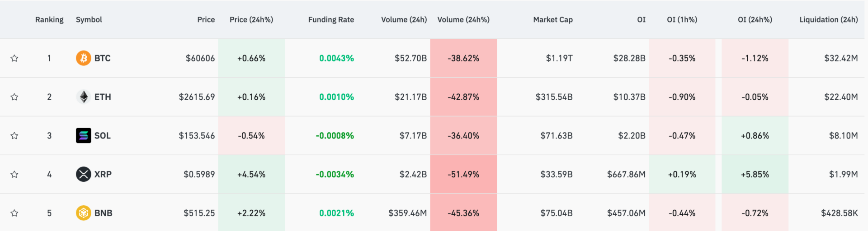Open the BTC symbol link
868x231 pixels.
tap(102, 58)
